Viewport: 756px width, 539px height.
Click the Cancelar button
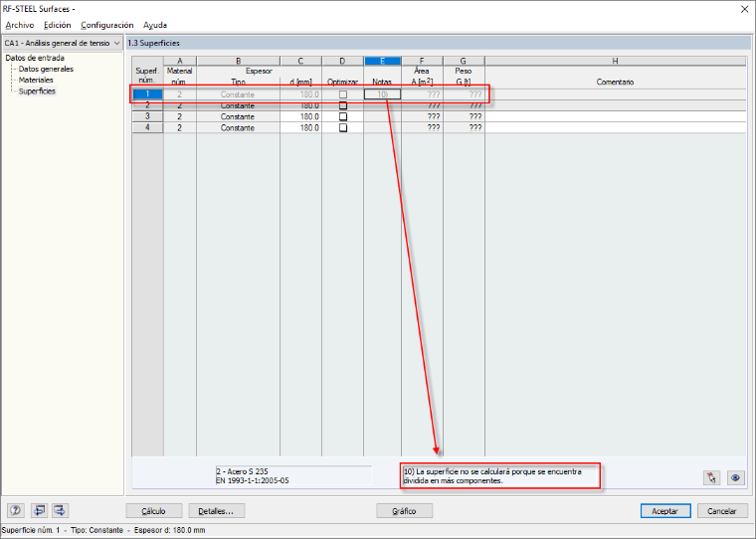722,511
